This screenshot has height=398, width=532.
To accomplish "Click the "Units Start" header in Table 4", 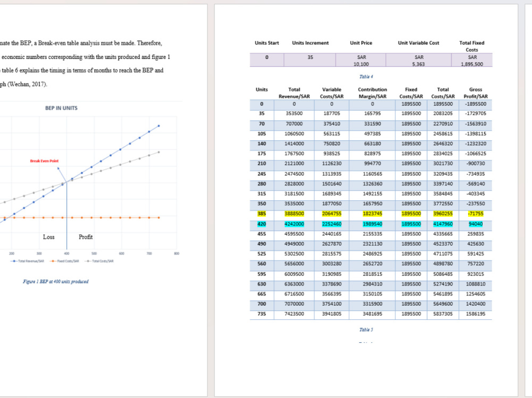I will click(x=267, y=43).
